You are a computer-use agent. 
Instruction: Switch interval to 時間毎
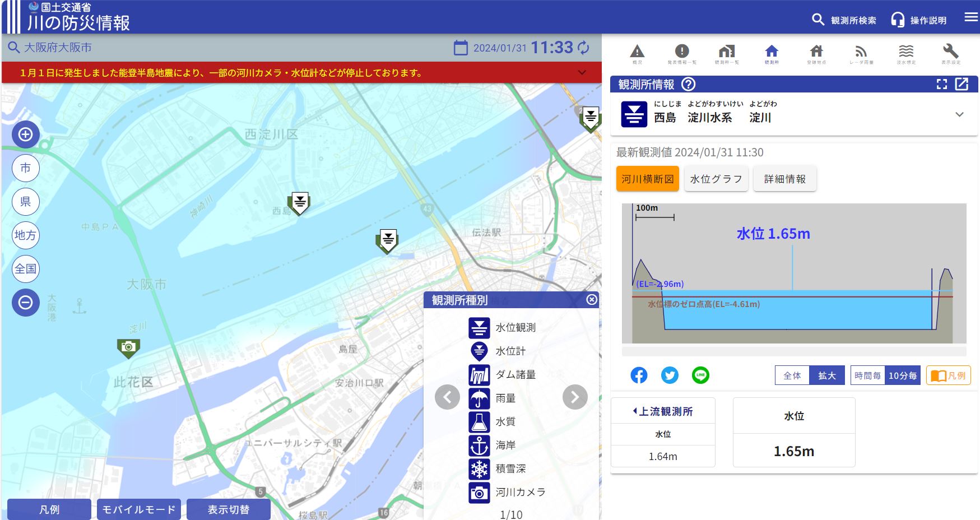pyautogui.click(x=867, y=375)
